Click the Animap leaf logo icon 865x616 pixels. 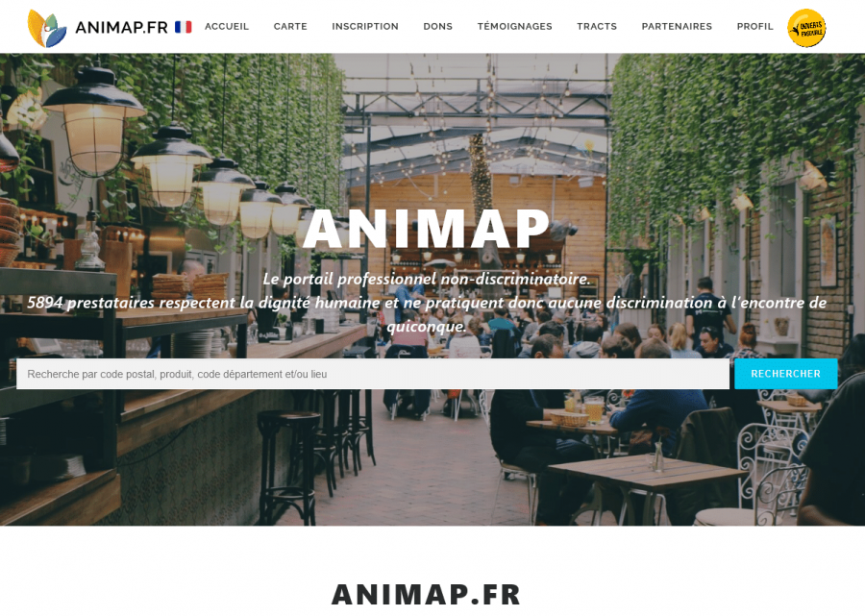[x=47, y=28]
